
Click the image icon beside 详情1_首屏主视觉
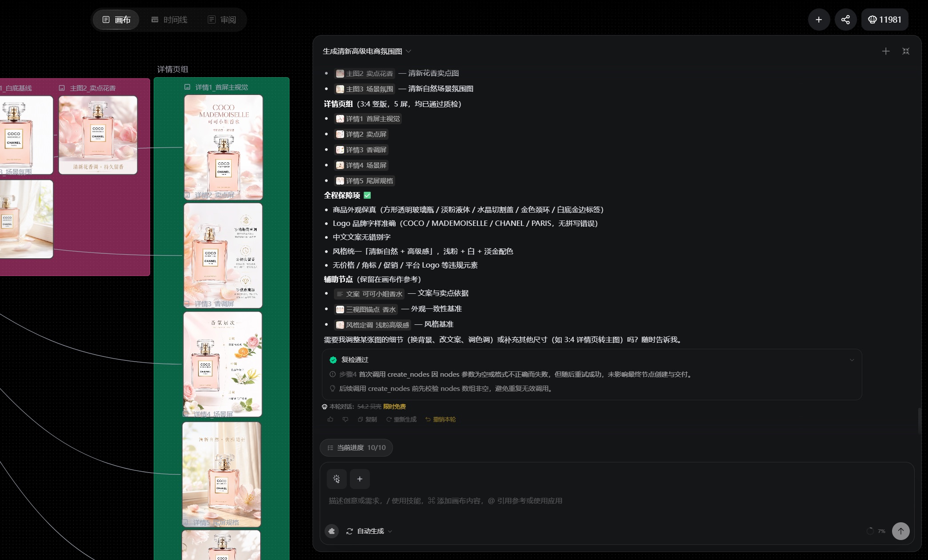pos(187,87)
